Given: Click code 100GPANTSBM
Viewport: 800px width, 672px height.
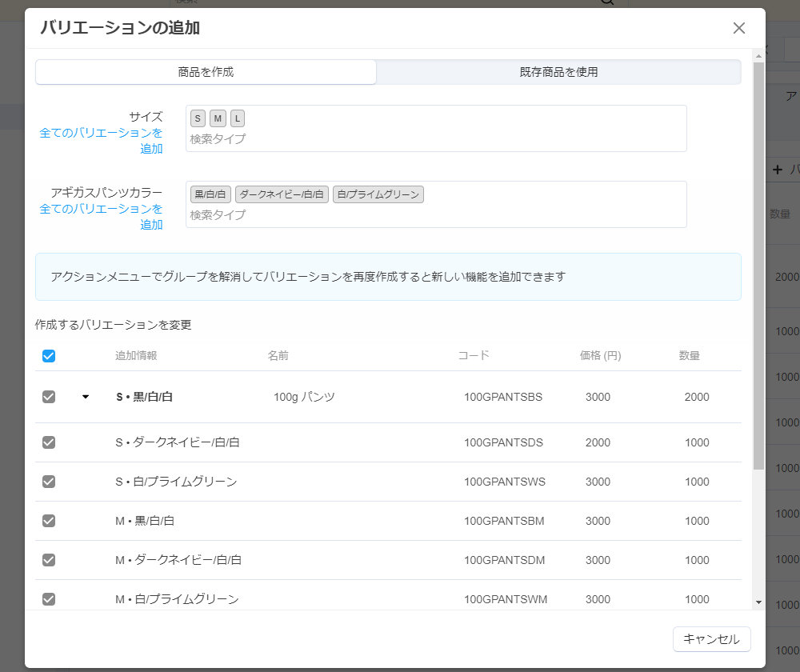Looking at the screenshot, I should tap(504, 521).
